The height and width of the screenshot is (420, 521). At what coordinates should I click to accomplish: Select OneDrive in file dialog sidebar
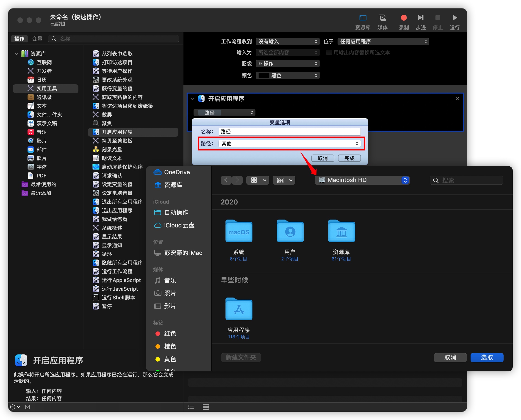[x=177, y=172]
